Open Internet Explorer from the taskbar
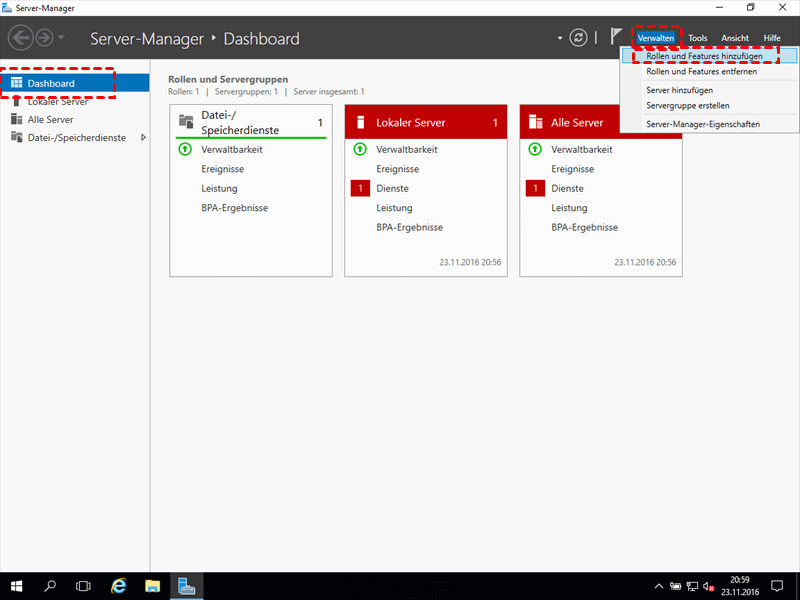This screenshot has height=600, width=800. point(119,585)
